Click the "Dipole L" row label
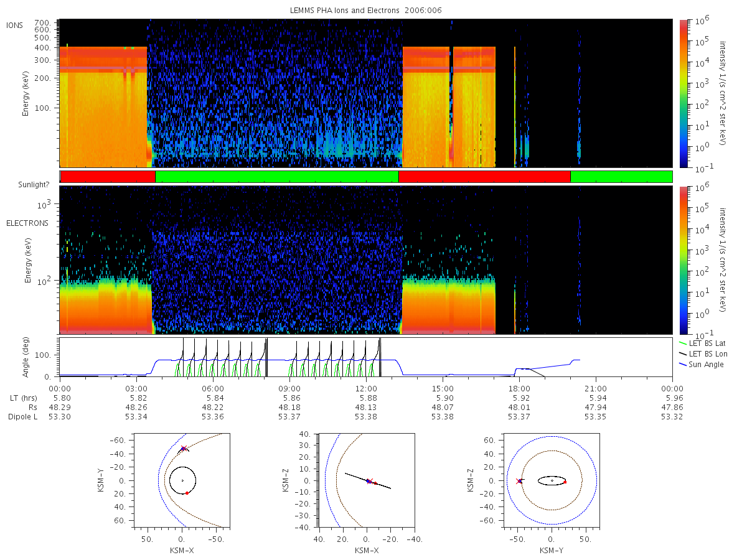The height and width of the screenshot is (560, 747). click(22, 417)
